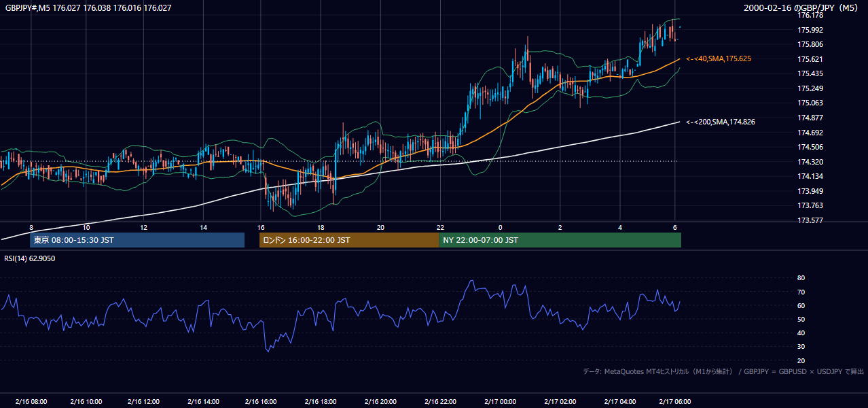Click hour label 12 under the price chart
This screenshot has height=408, width=868.
tap(144, 227)
